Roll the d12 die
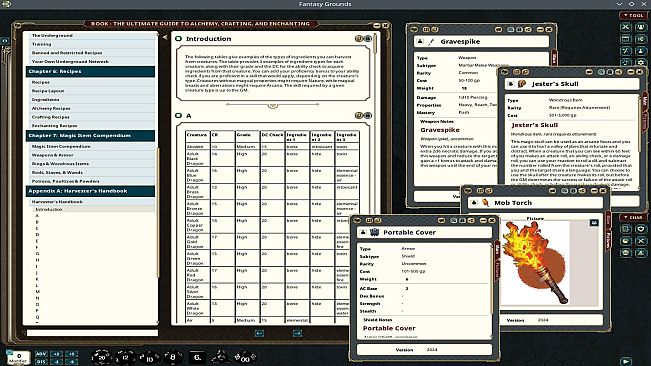This screenshot has height=366, width=651. (x=125, y=357)
